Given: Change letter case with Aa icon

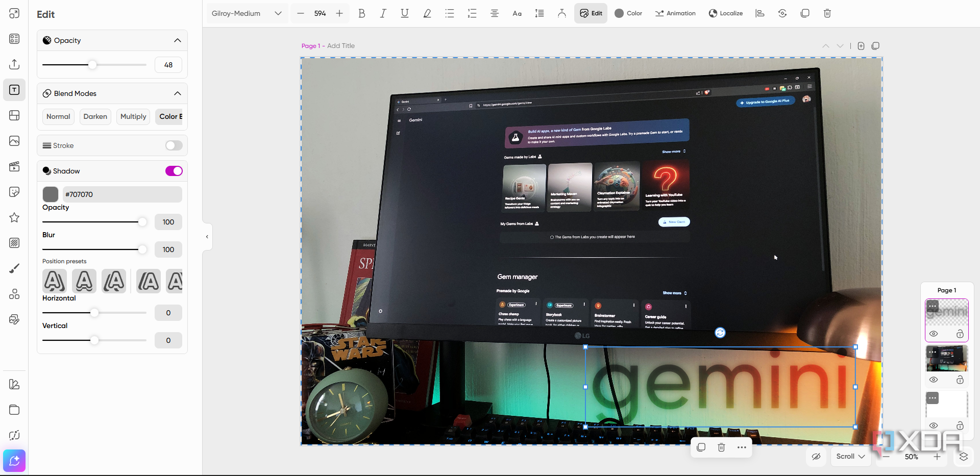Looking at the screenshot, I should [x=517, y=13].
